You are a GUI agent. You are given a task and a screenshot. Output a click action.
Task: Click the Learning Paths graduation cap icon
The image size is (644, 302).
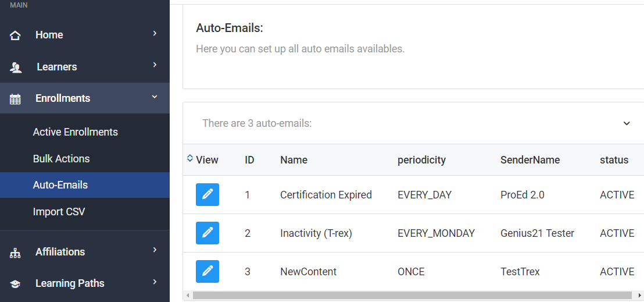coord(16,284)
